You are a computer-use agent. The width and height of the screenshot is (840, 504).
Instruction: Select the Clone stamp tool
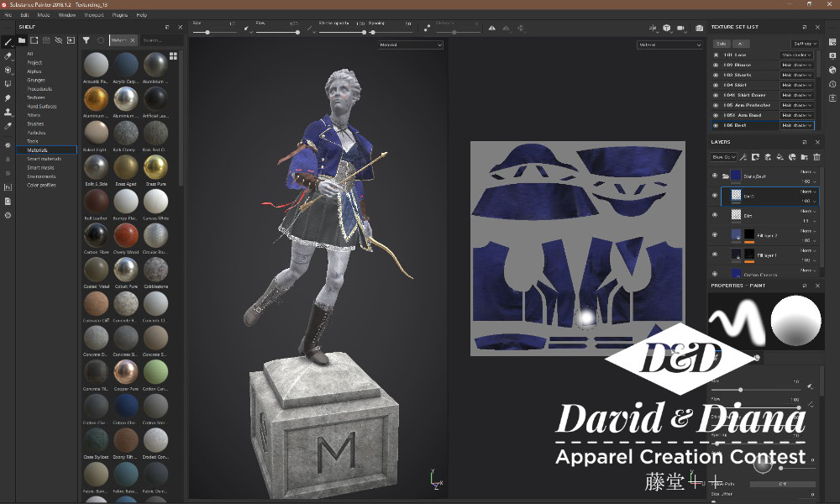(x=8, y=112)
